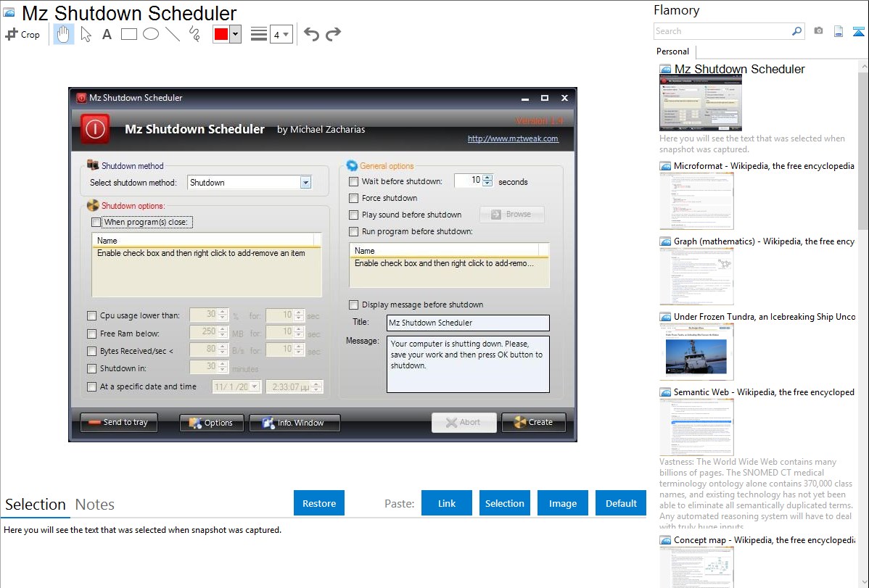Select the arrow pointer tool
The height and width of the screenshot is (588, 869).
(x=86, y=34)
